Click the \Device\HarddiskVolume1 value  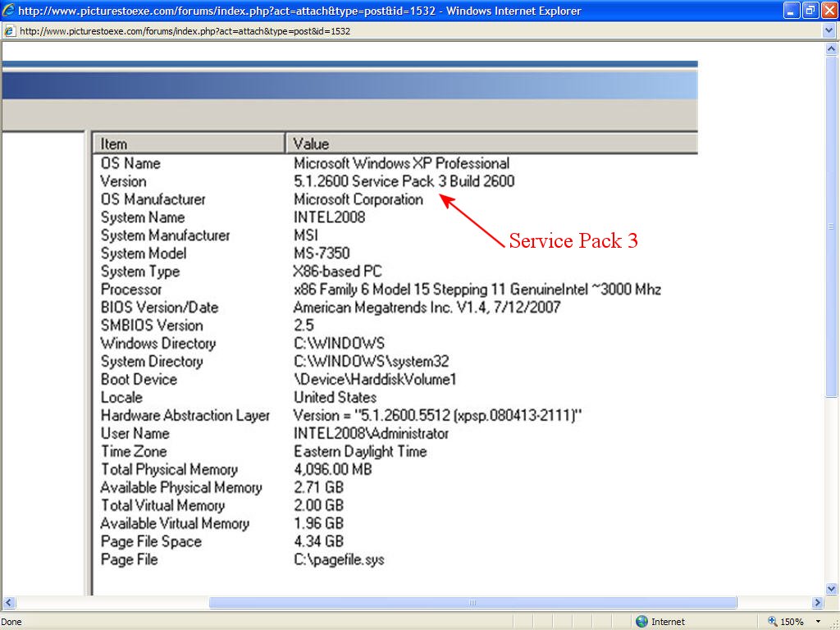(375, 379)
